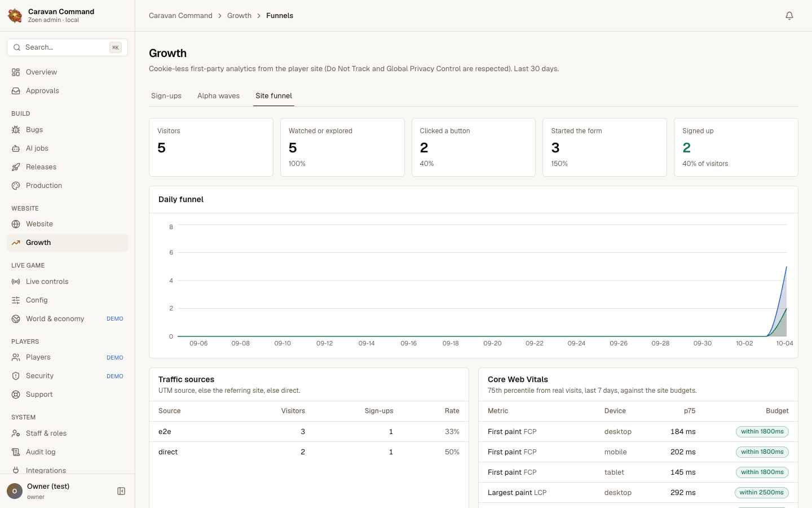812x508 pixels.
Task: Click the Security shield icon
Action: click(16, 376)
